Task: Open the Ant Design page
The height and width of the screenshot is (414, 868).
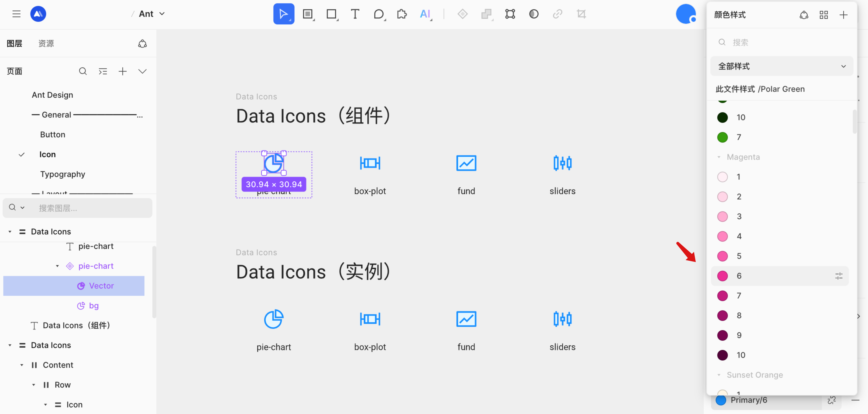Action: tap(53, 95)
